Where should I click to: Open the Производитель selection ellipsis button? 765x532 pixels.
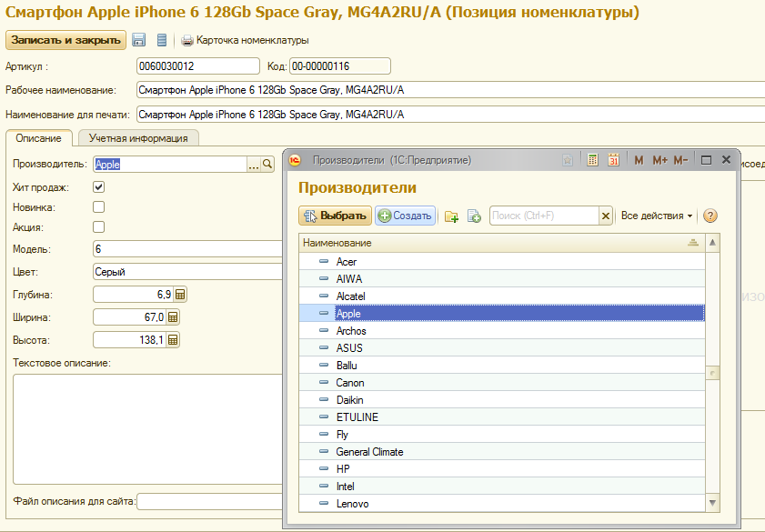coord(254,164)
